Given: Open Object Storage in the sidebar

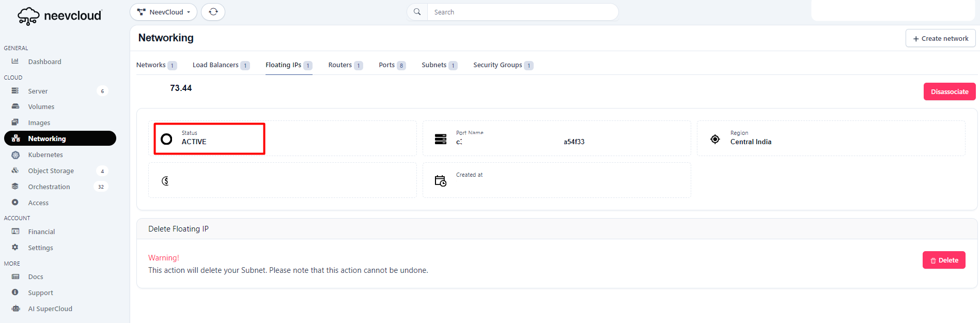Looking at the screenshot, I should click(x=51, y=171).
